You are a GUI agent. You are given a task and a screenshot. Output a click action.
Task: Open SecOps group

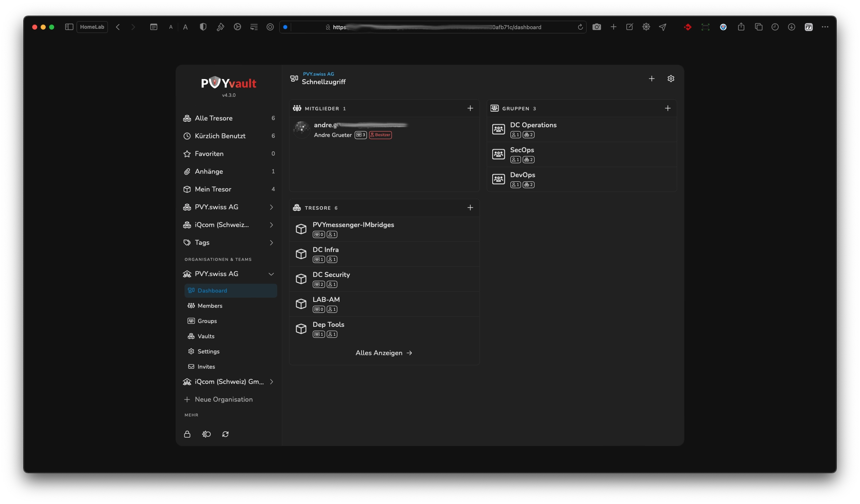(582, 154)
